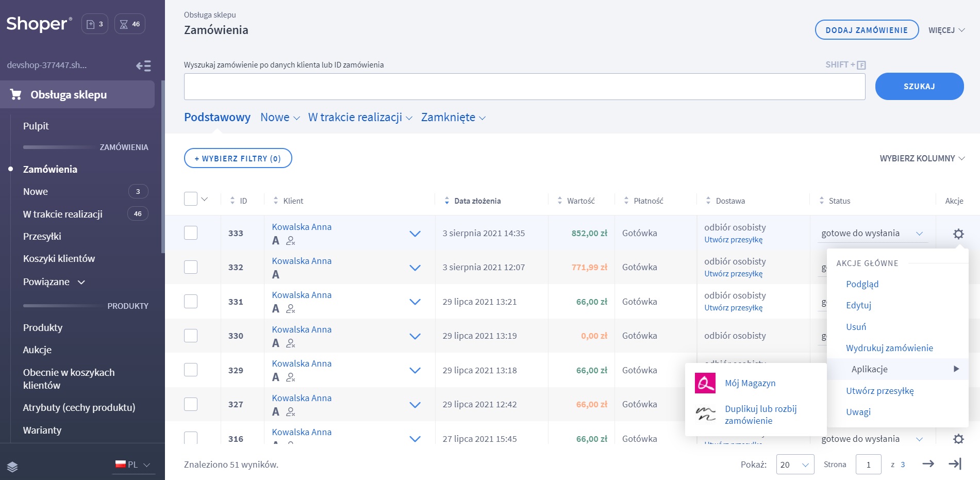Click the shopping cart icon beside Obsługa sklepu

tap(16, 94)
